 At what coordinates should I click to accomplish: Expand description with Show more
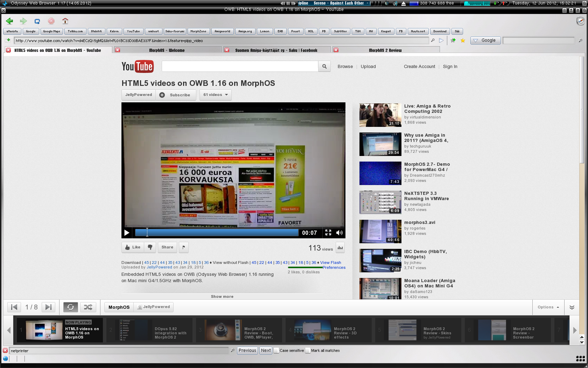pyautogui.click(x=222, y=297)
